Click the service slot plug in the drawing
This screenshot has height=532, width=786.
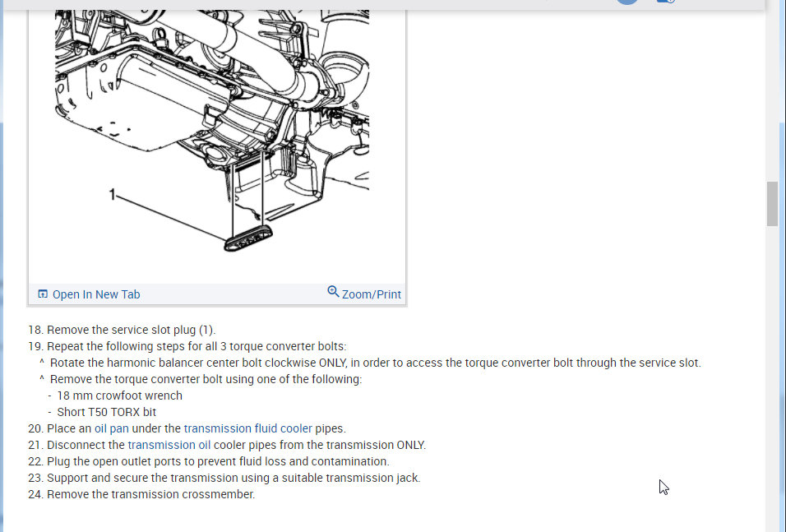click(x=248, y=238)
